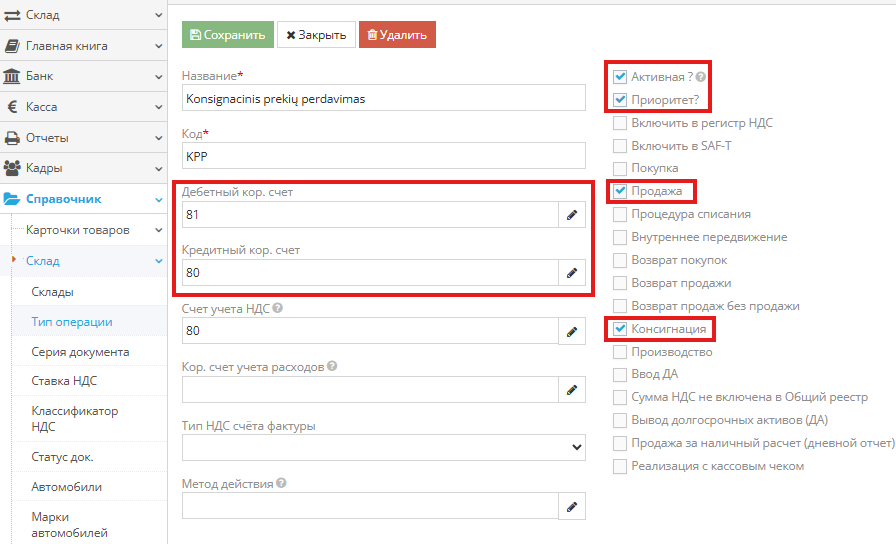Viewport: 896px width, 544px height.
Task: Open Ставка НДС in sidebar
Action: pyautogui.click(x=64, y=381)
